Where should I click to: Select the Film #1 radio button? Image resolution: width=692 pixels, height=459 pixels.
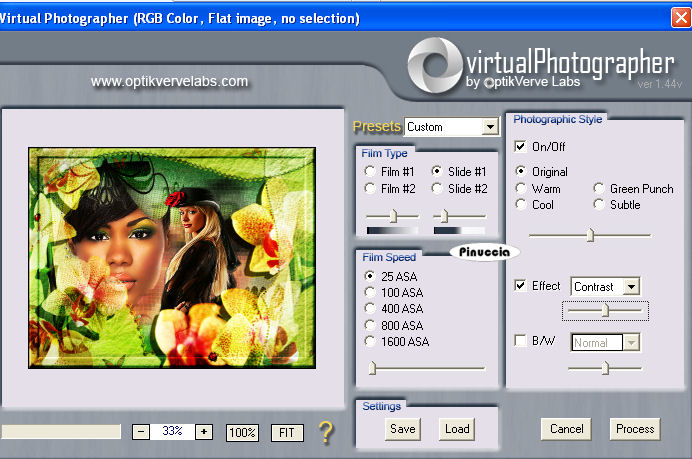[x=370, y=171]
